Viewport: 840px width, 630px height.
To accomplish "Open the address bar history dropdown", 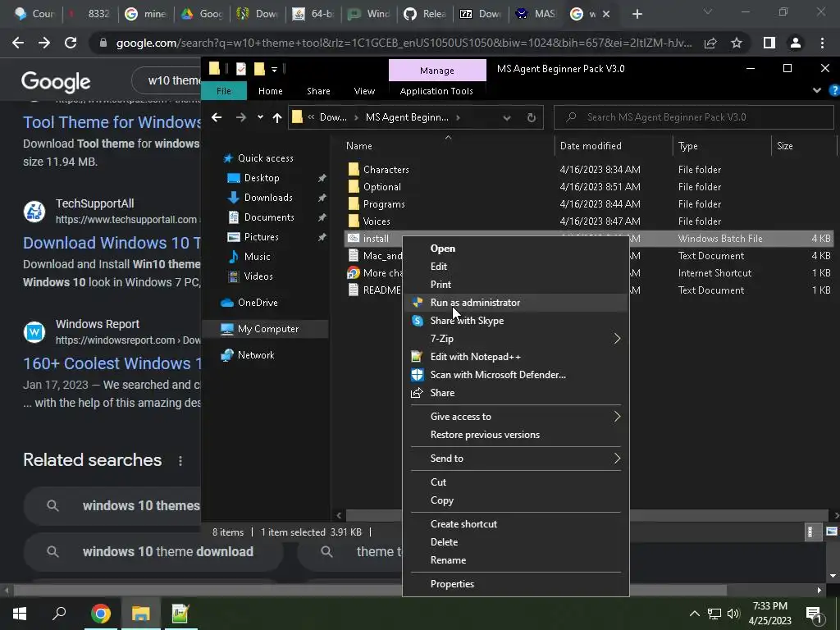I will tap(507, 117).
